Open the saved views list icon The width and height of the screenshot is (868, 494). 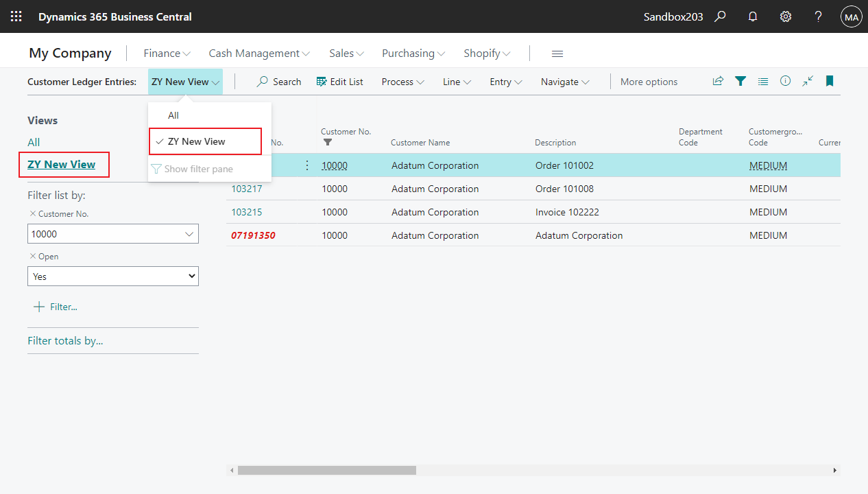[763, 81]
